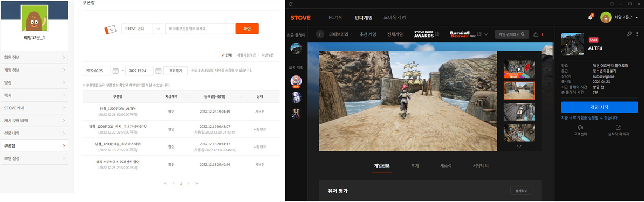Open Burning Beaver banner link
Image resolution: width=644 pixels, height=202 pixels.
[465, 34]
